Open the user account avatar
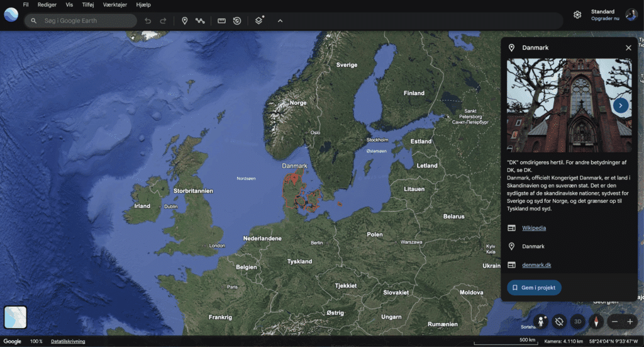 (x=631, y=15)
